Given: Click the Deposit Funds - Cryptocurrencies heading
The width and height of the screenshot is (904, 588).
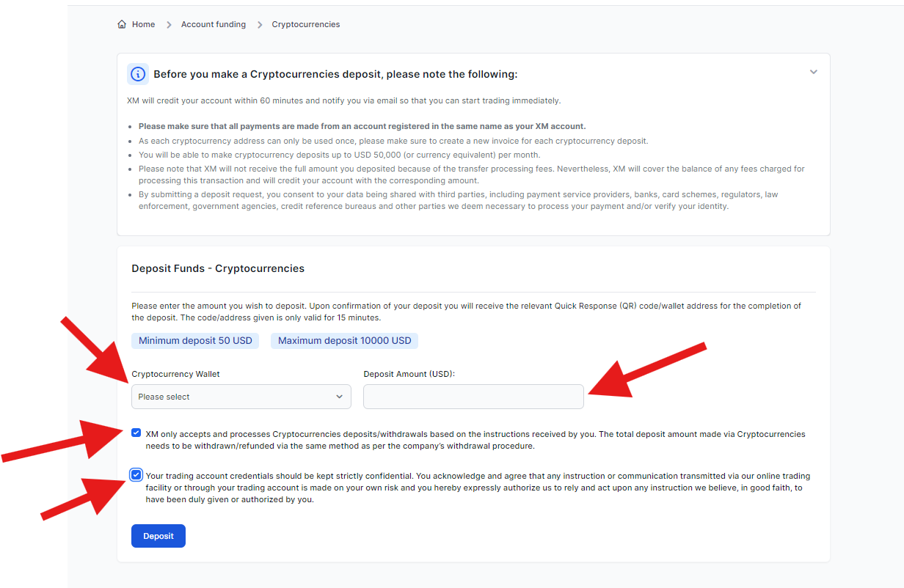Looking at the screenshot, I should point(218,268).
